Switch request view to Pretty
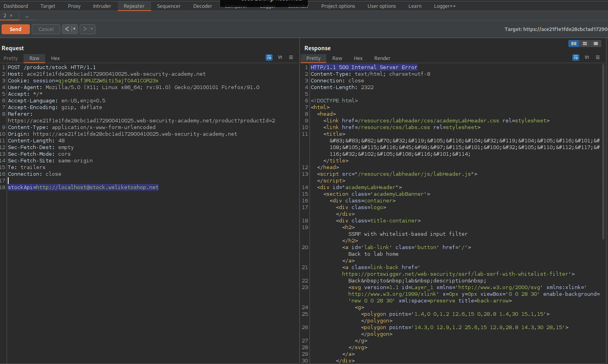608x364 pixels. coord(11,58)
